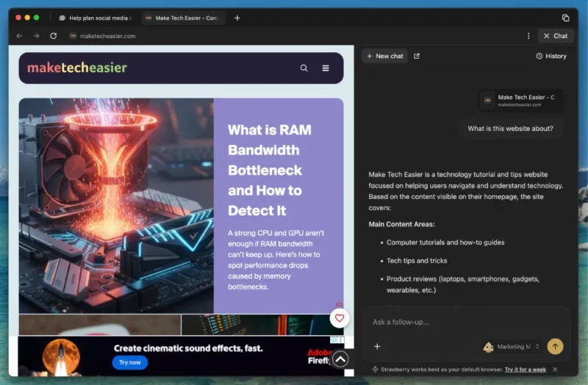Open the tab overview icon at top right
The height and width of the screenshot is (385, 588).
click(x=565, y=18)
